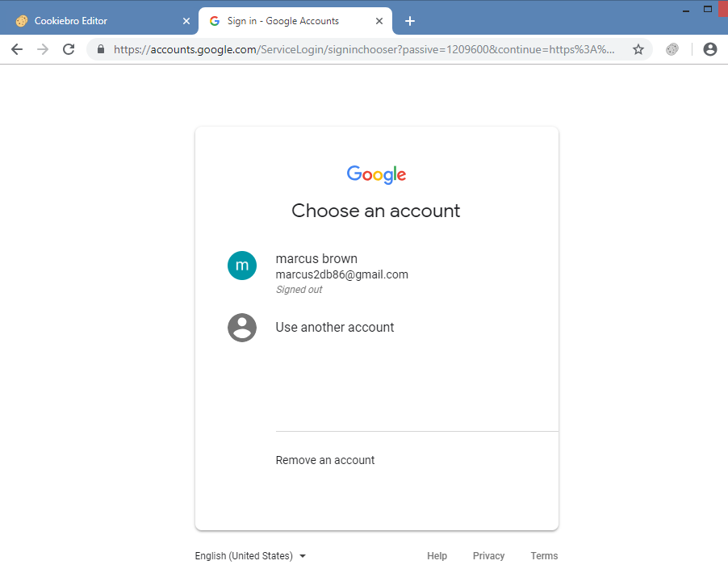Click the 'Signed out' status text
This screenshot has width=728, height=569.
pyautogui.click(x=299, y=290)
